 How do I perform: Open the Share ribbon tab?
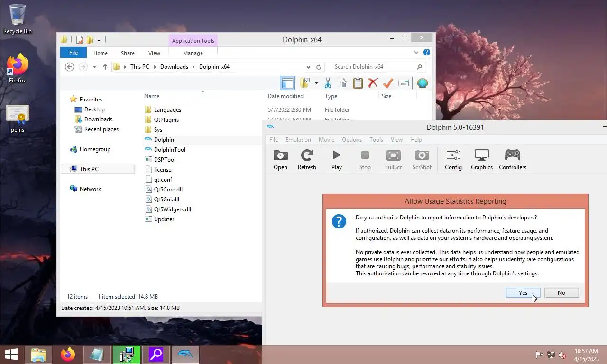coord(128,53)
